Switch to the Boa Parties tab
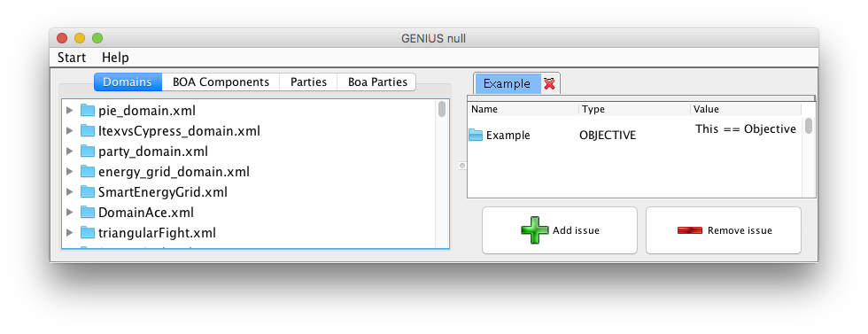The width and height of the screenshot is (868, 334). (x=377, y=82)
